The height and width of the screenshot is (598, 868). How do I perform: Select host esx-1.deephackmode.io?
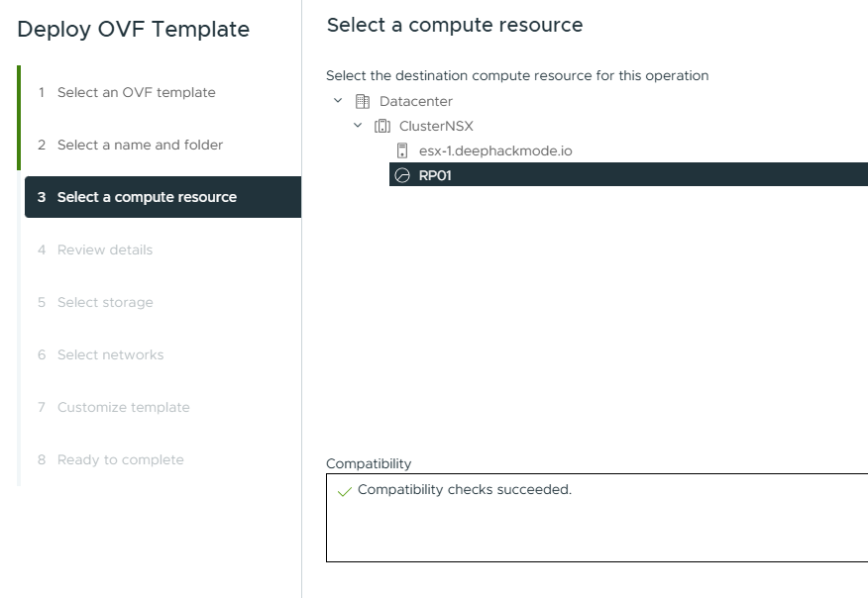(x=495, y=150)
